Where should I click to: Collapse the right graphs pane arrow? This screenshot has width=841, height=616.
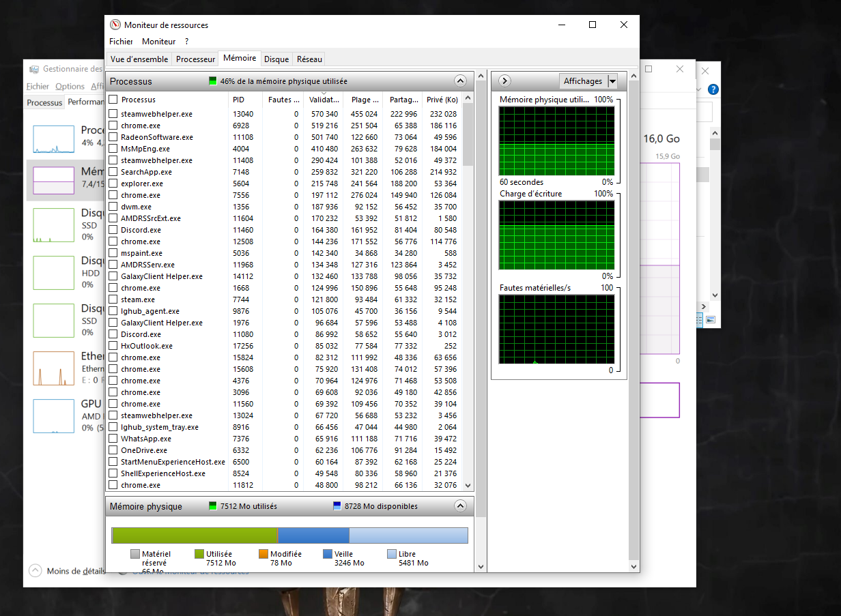coord(504,81)
